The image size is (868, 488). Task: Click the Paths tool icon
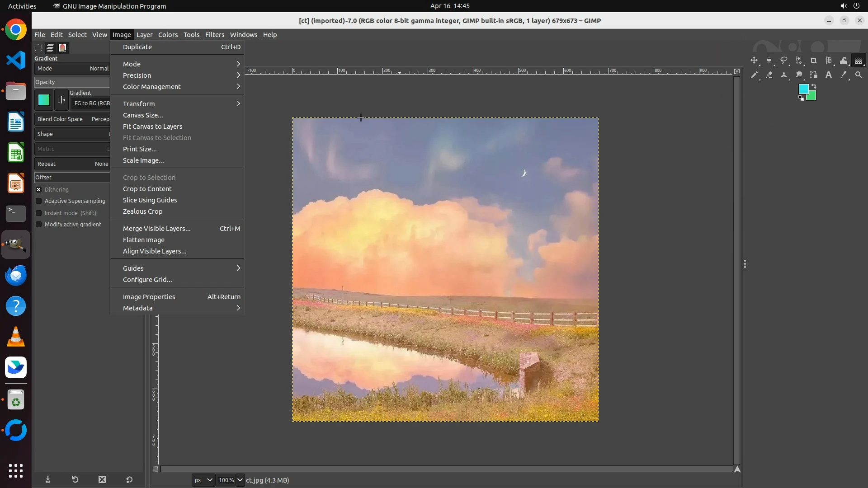tap(814, 75)
